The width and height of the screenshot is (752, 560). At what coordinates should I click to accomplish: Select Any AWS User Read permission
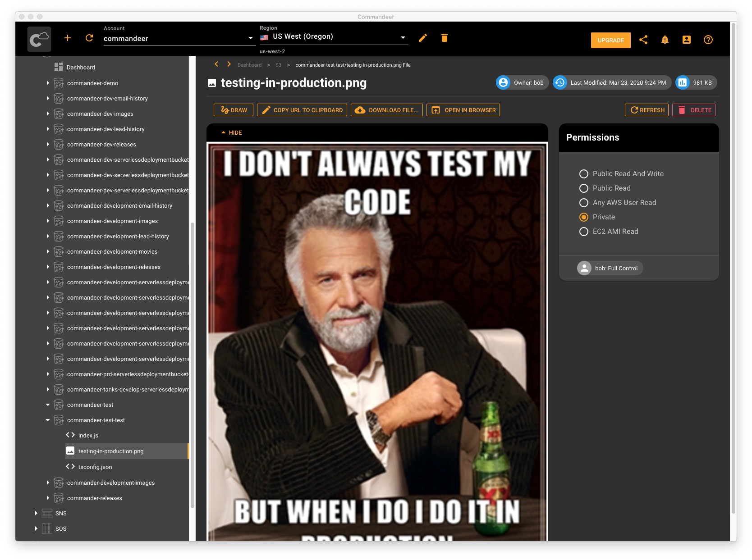pyautogui.click(x=584, y=203)
